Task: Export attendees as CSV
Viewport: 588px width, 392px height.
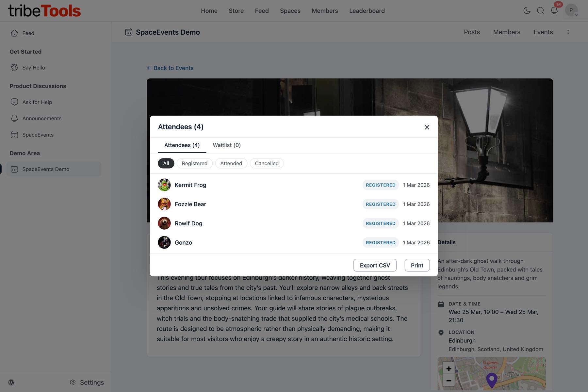Action: coord(375,265)
